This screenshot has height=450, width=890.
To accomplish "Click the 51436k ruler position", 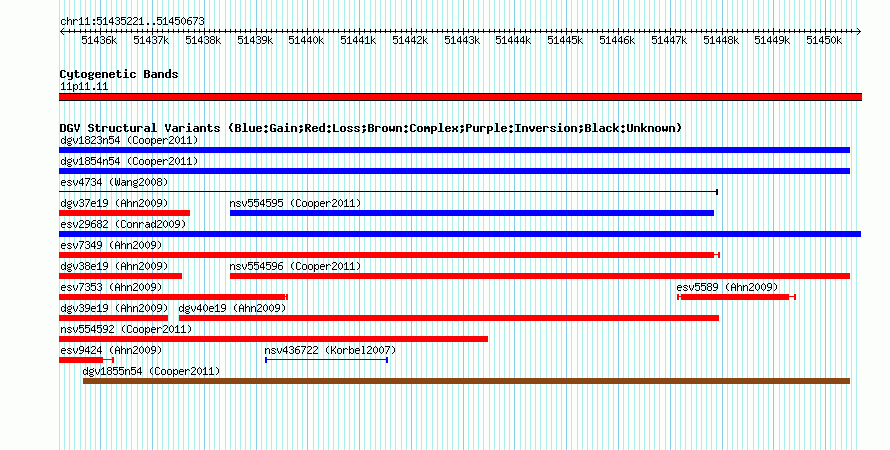I will (x=99, y=40).
